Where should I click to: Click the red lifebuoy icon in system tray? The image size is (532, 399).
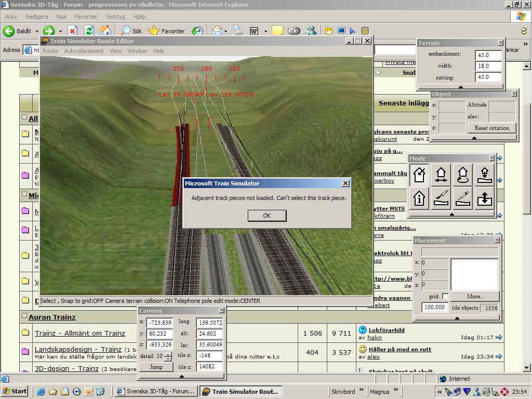(504, 392)
